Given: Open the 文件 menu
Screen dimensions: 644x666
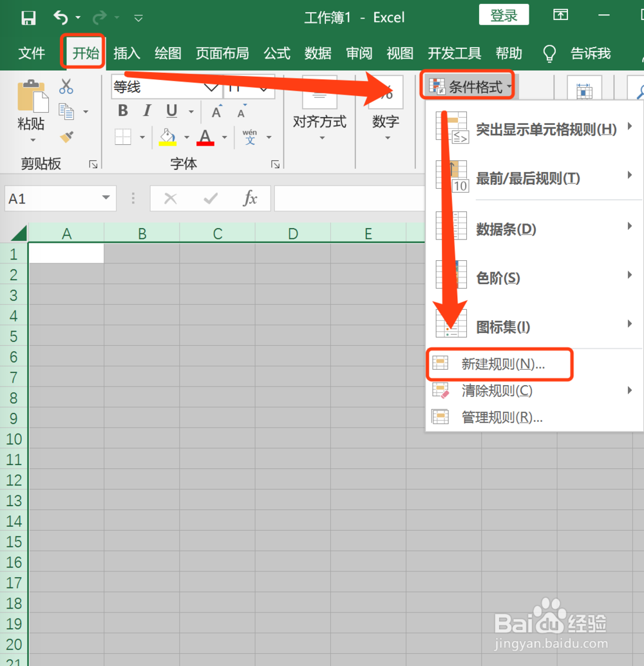Looking at the screenshot, I should click(32, 53).
